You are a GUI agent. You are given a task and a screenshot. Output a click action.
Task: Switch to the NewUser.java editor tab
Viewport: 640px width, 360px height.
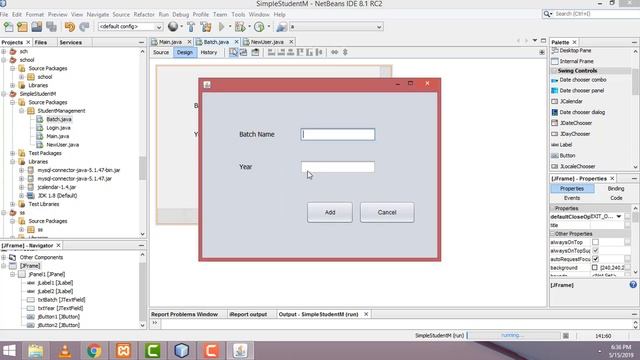[x=267, y=42]
